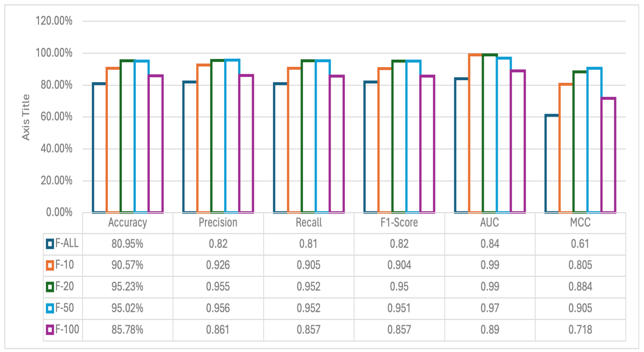Select the Axis Title vertical label
Screen dimensions: 644x352
(x=26, y=117)
